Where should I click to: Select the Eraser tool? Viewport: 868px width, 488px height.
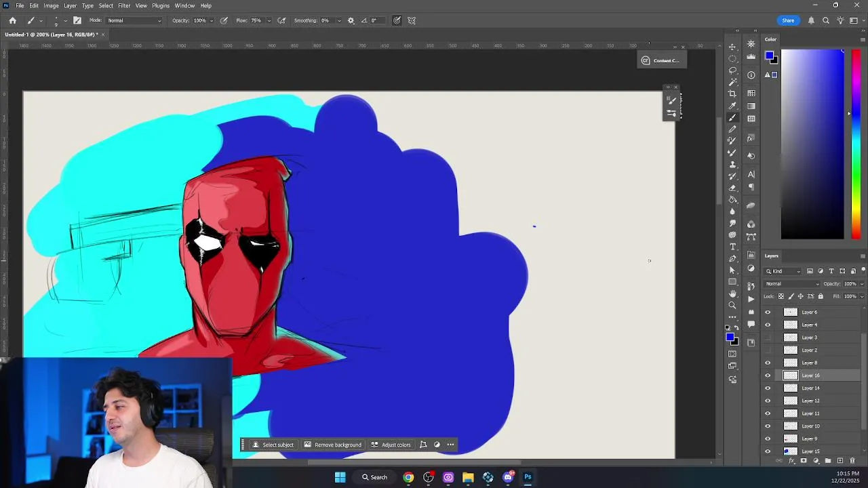pos(732,188)
